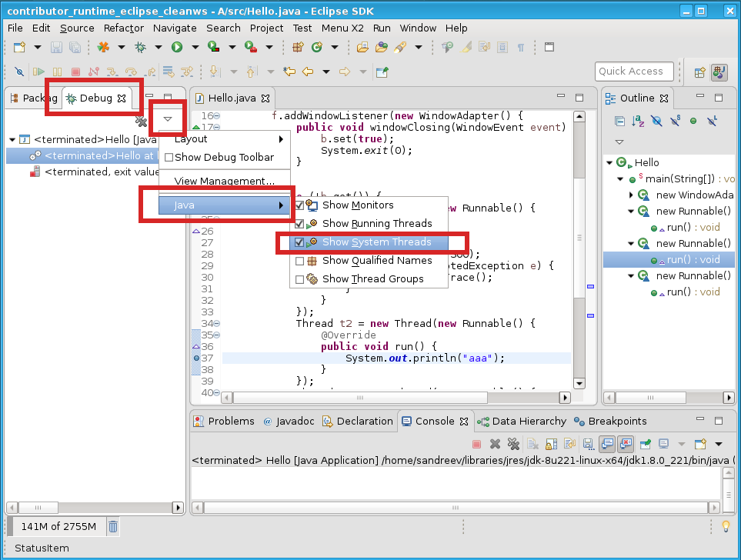Open the Navigate menu

pos(175,28)
